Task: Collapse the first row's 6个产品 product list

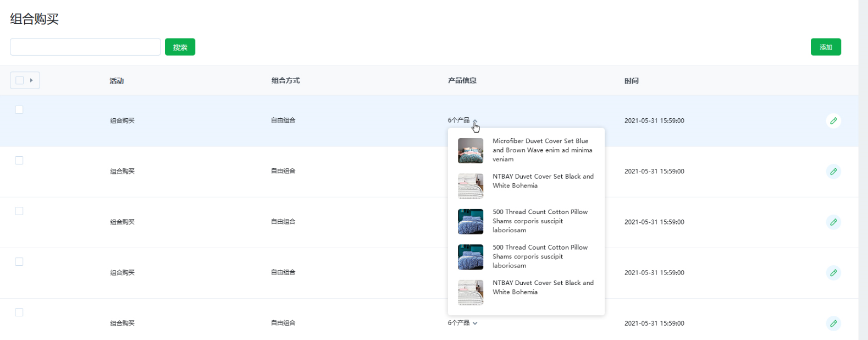Action: click(x=475, y=121)
